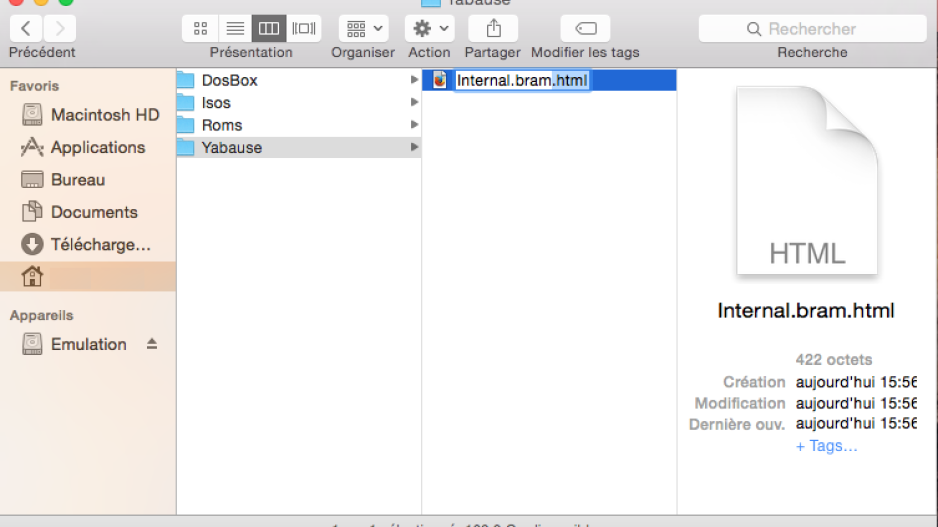Click the Création date value
Screen dimensions: 938x527
856,382
